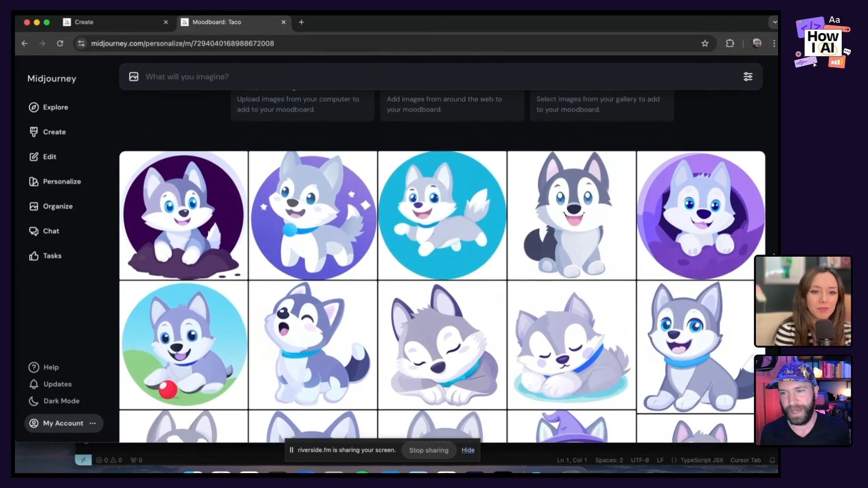This screenshot has width=868, height=488.
Task: Click the address bar URL
Action: 182,43
